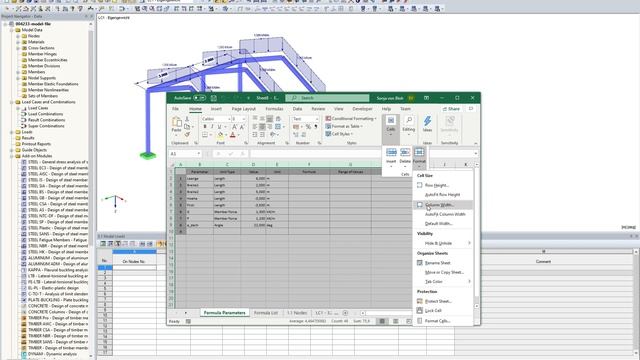Open the Tab Color submenu
Screen dimensions: 640x360
coord(443,282)
